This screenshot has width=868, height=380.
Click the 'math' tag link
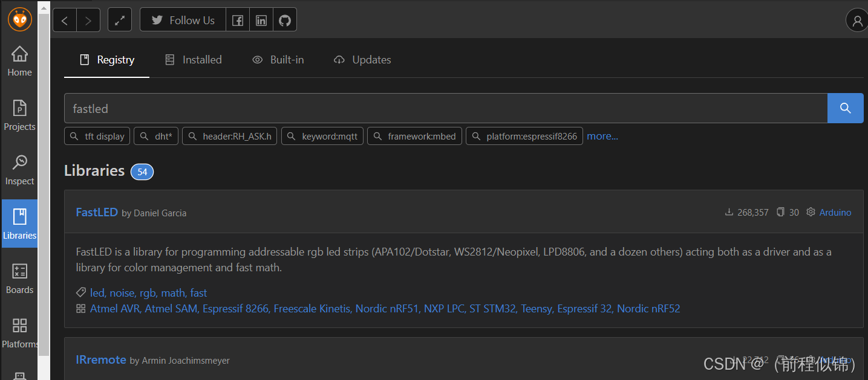click(x=173, y=293)
